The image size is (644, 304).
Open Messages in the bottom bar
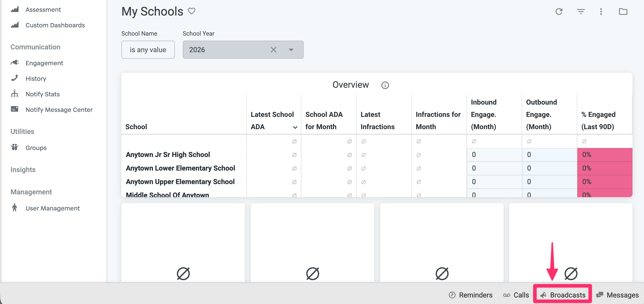pos(617,295)
